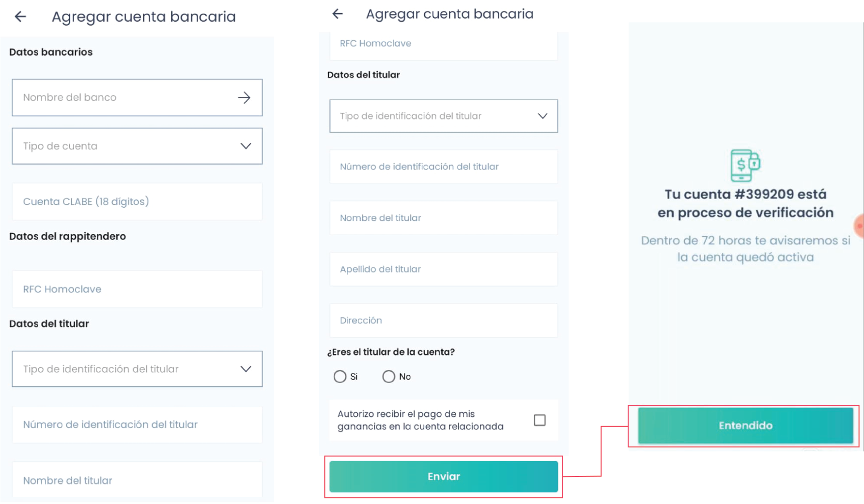The height and width of the screenshot is (504, 864).
Task: Tap the back arrow on the first form
Action: [20, 17]
